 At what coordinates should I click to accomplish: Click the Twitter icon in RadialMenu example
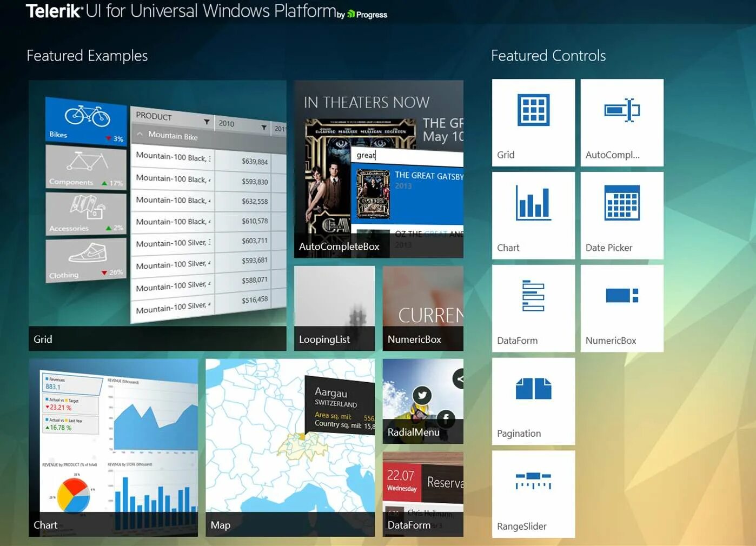click(422, 395)
